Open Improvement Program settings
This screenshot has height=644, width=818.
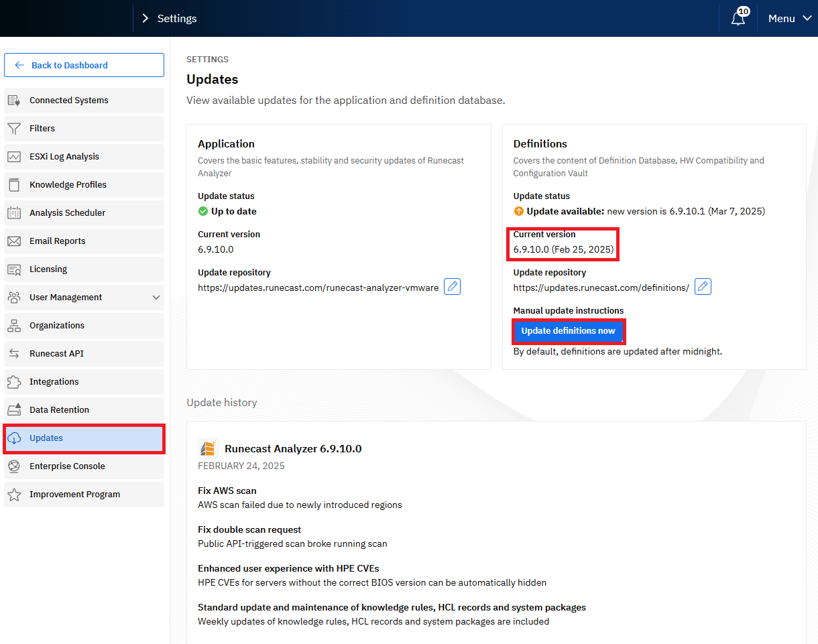tap(74, 494)
